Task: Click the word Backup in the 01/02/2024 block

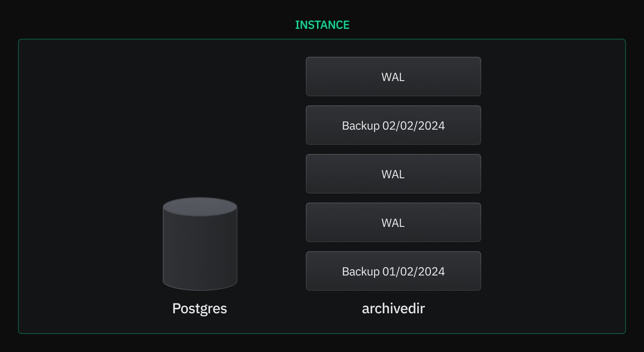Action: pos(361,271)
